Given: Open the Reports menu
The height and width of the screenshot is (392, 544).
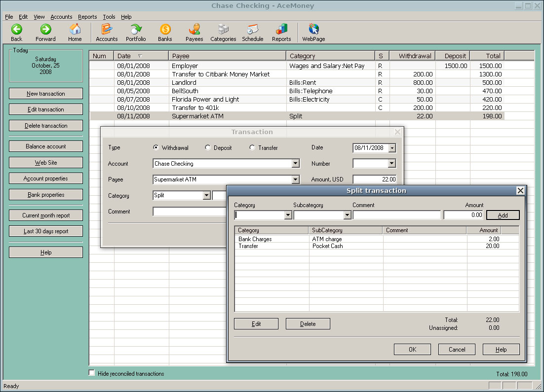Looking at the screenshot, I should coord(87,17).
